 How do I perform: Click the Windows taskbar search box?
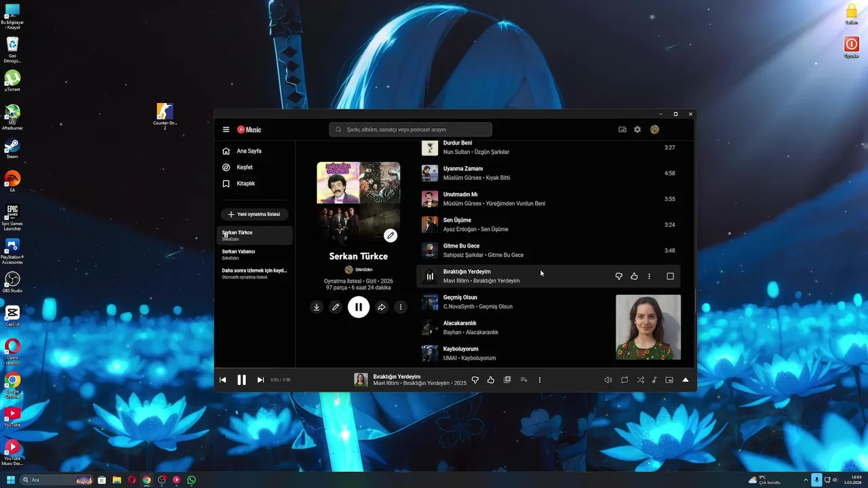coord(56,480)
